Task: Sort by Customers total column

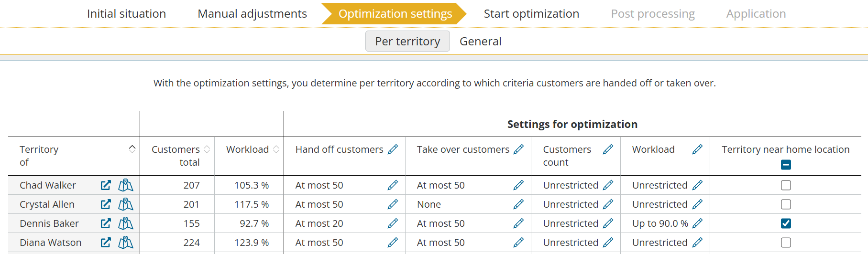Action: coord(207,149)
